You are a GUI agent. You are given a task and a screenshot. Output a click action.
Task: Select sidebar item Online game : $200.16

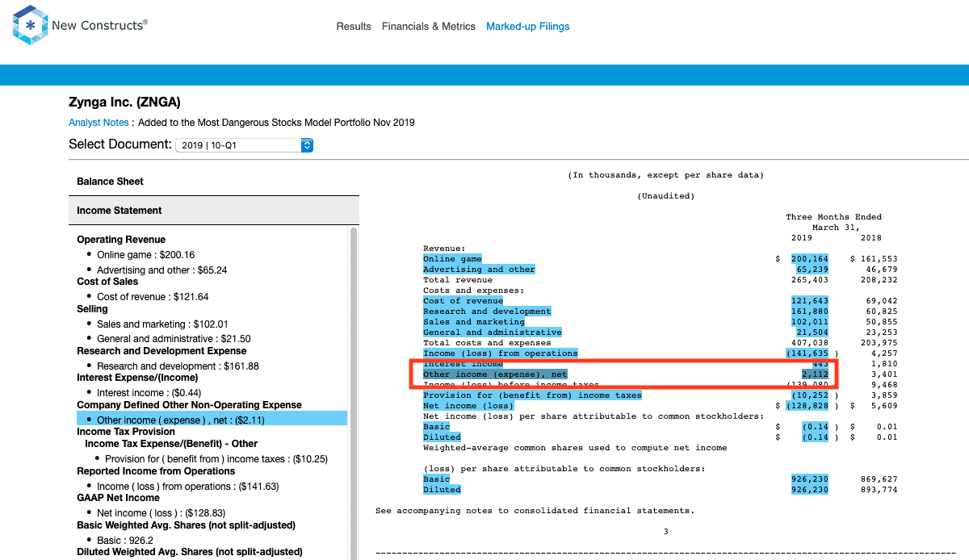pos(145,255)
